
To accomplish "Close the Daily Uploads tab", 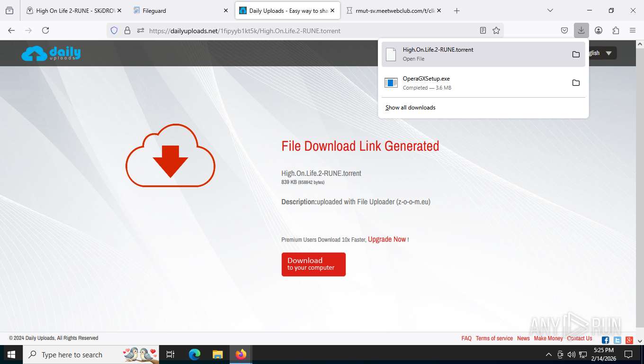I will pyautogui.click(x=332, y=10).
